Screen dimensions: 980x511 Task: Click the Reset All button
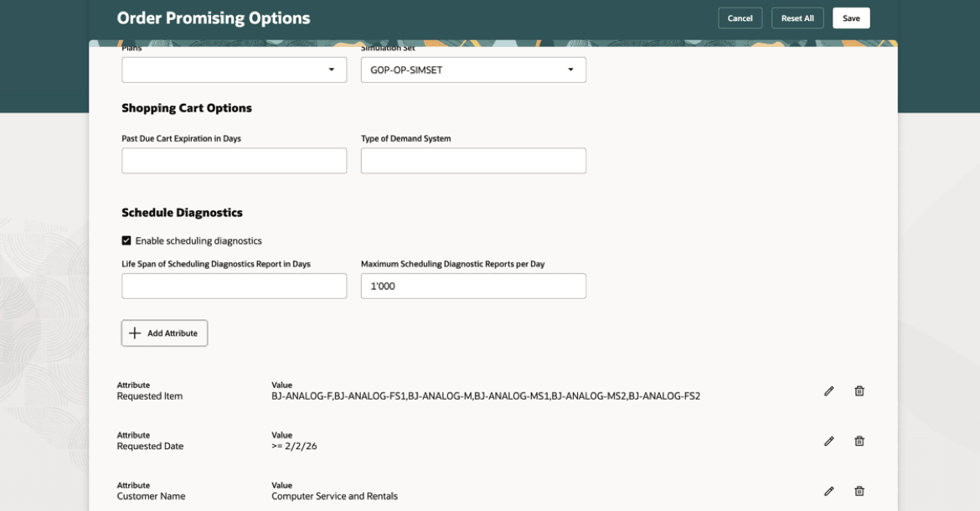click(797, 18)
